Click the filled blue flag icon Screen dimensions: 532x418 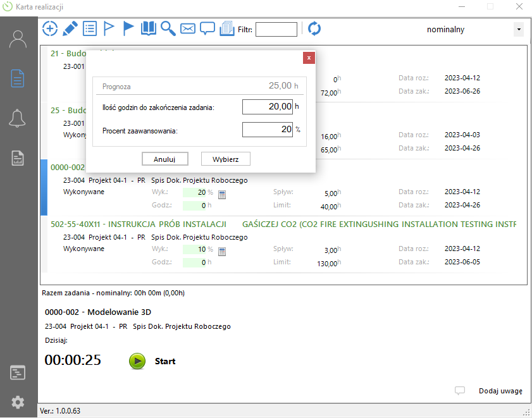click(128, 28)
